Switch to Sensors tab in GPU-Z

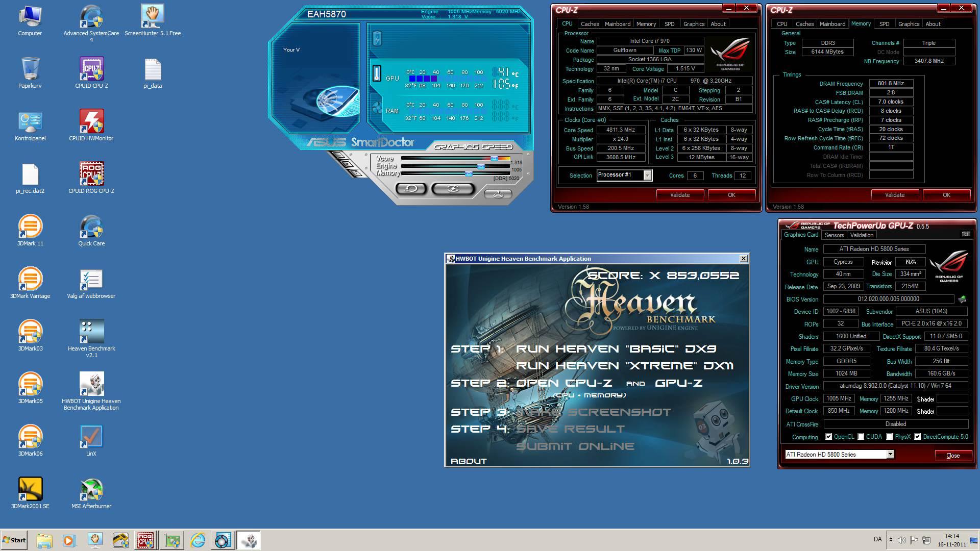834,235
